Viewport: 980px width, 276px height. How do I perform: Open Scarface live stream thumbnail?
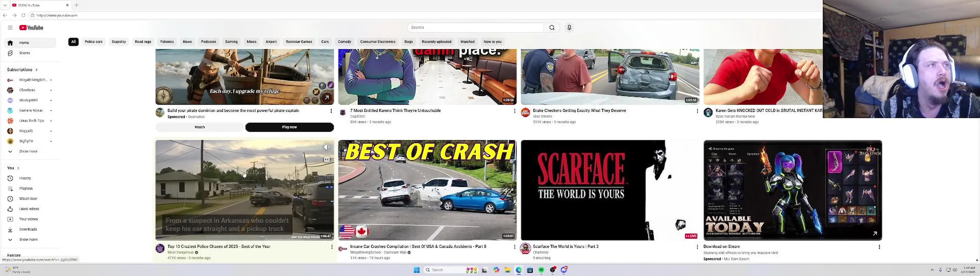610,190
